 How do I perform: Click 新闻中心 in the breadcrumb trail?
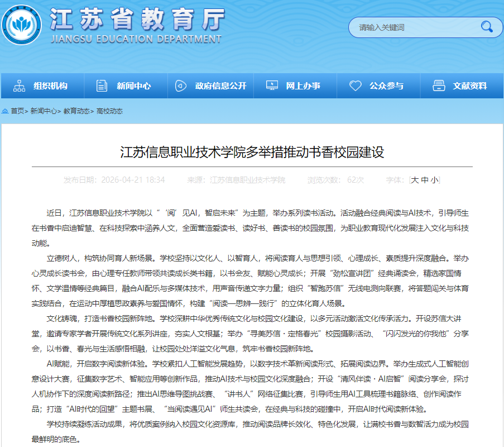(x=43, y=111)
